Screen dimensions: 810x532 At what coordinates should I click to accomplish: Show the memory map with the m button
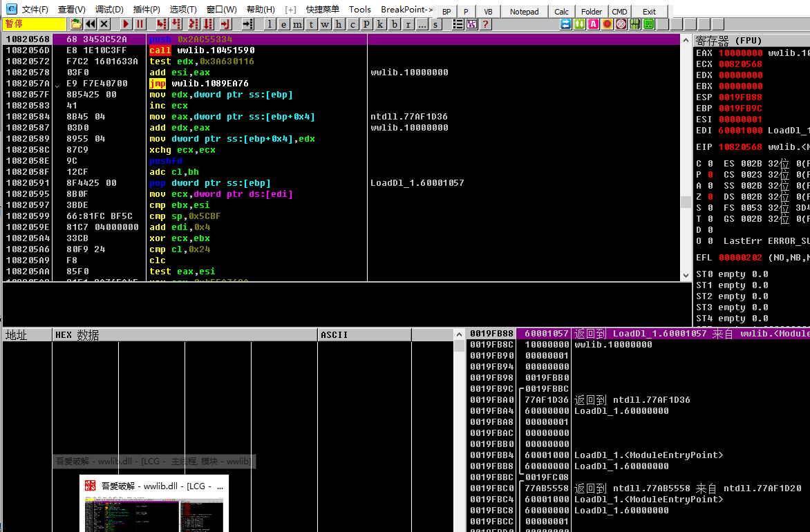pyautogui.click(x=298, y=23)
